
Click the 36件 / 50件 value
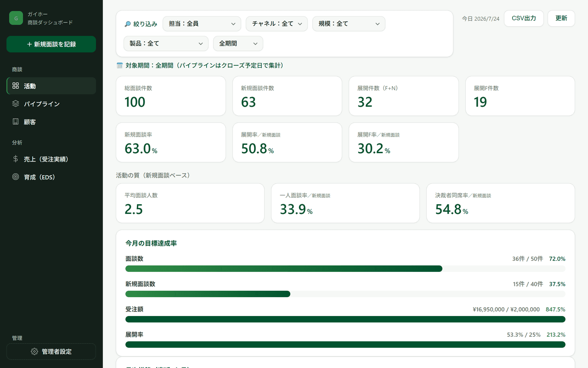527,259
